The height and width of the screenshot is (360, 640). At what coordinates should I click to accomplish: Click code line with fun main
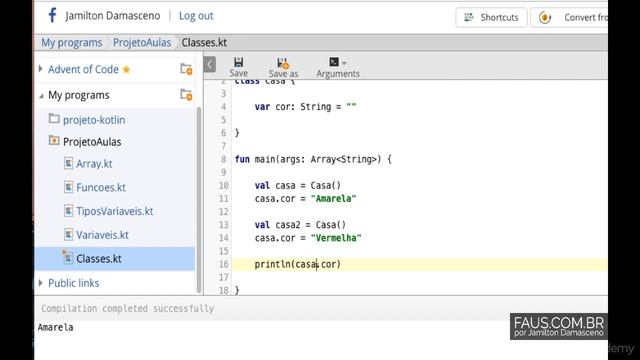[x=313, y=159]
